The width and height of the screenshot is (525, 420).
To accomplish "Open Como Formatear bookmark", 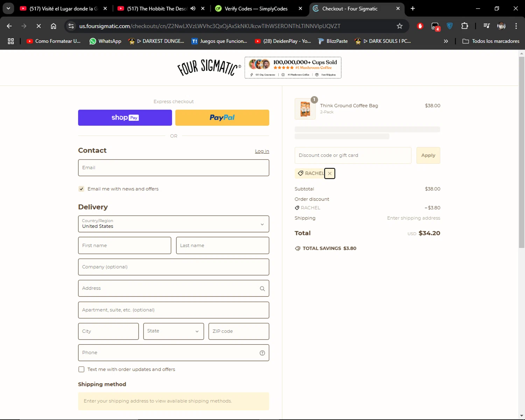I will click(x=54, y=41).
